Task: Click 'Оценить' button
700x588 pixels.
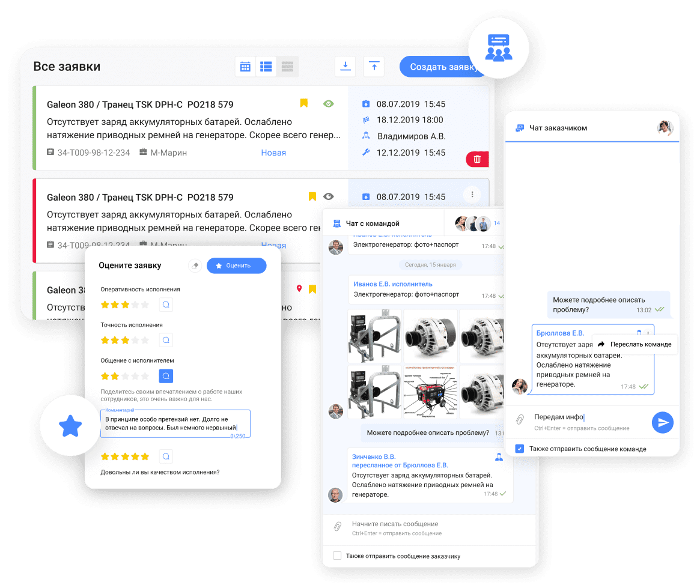Action: click(237, 265)
